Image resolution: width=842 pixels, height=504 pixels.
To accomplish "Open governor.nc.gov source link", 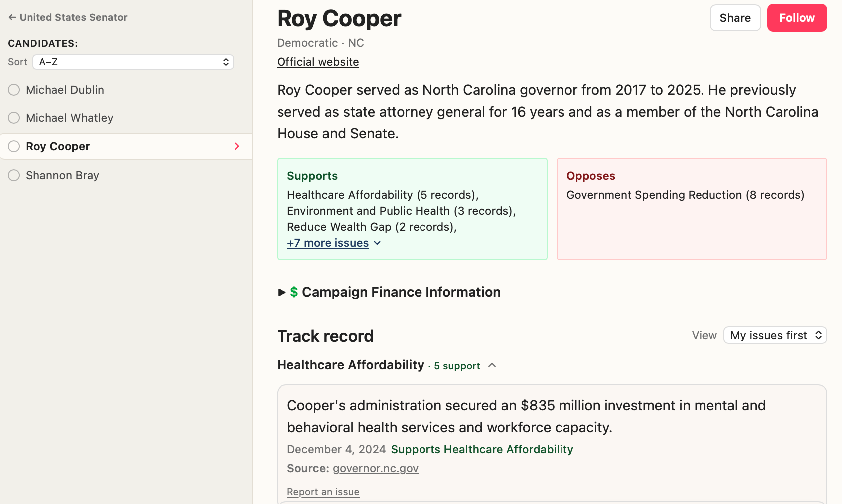I will click(376, 468).
